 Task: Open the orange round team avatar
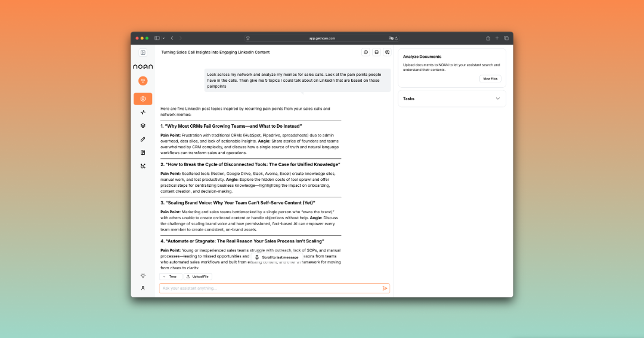pyautogui.click(x=143, y=81)
